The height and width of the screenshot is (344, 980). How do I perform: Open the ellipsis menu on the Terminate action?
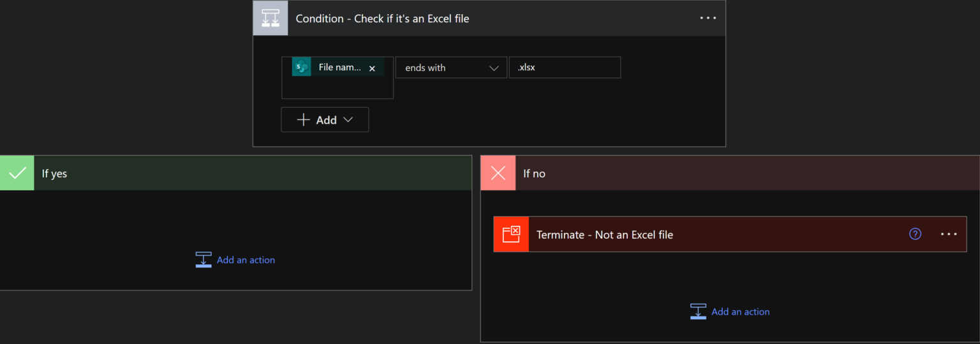coord(948,234)
